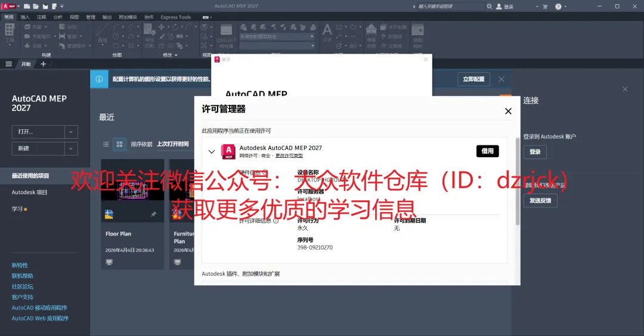Open the hamburger menu beside 开始 tab
This screenshot has width=644, height=336.
pyautogui.click(x=8, y=64)
